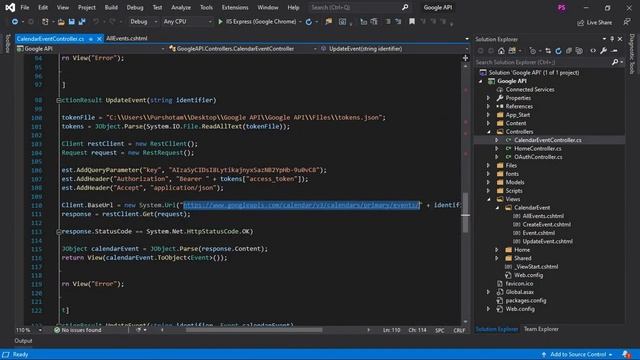Toggle the Pending Changes Filter in Solution Explorer
The image size is (640, 360).
[x=532, y=51]
